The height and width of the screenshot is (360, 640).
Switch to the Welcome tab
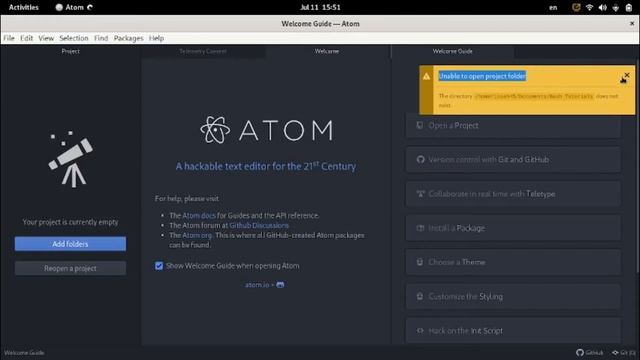327,51
